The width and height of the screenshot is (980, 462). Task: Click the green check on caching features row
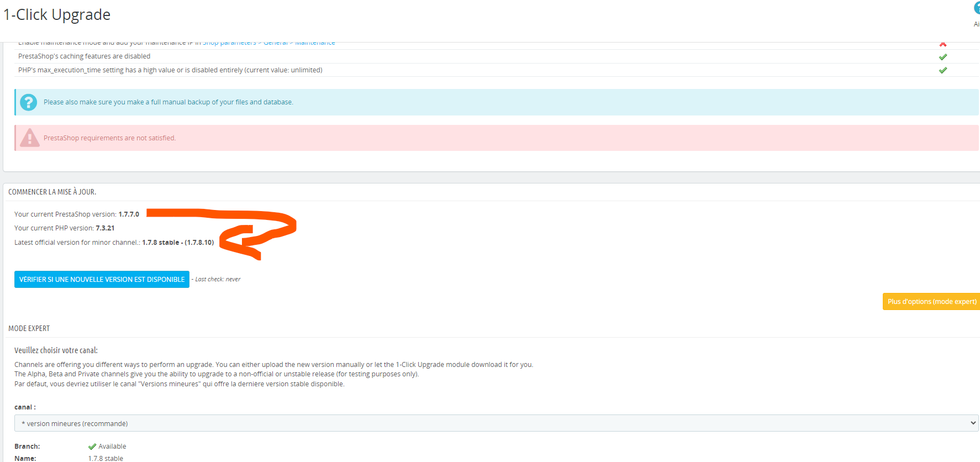pyautogui.click(x=943, y=57)
